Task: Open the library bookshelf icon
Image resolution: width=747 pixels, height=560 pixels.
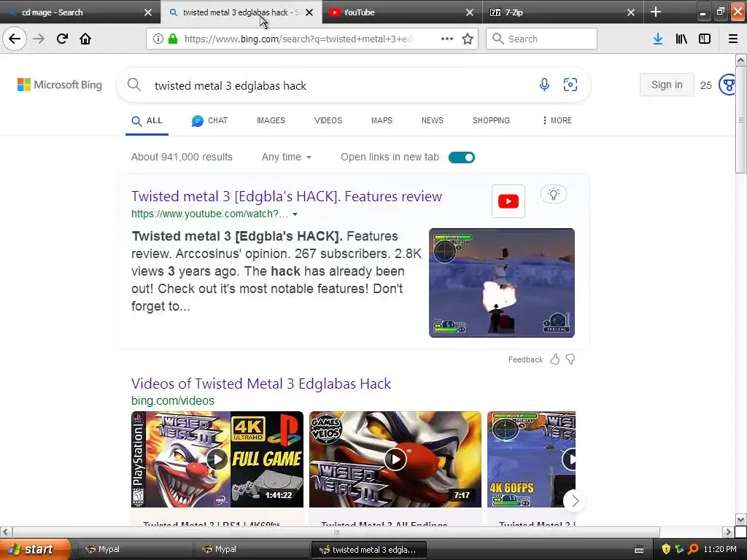Action: tap(681, 39)
